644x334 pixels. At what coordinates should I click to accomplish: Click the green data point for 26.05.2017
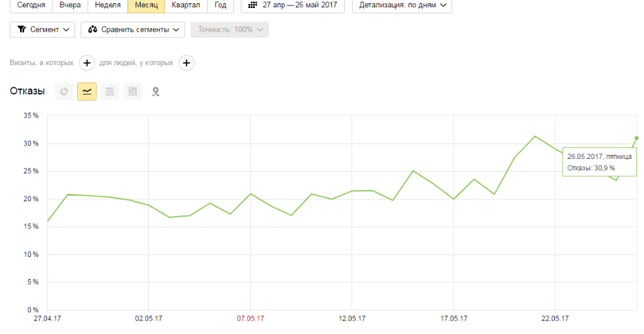point(637,138)
